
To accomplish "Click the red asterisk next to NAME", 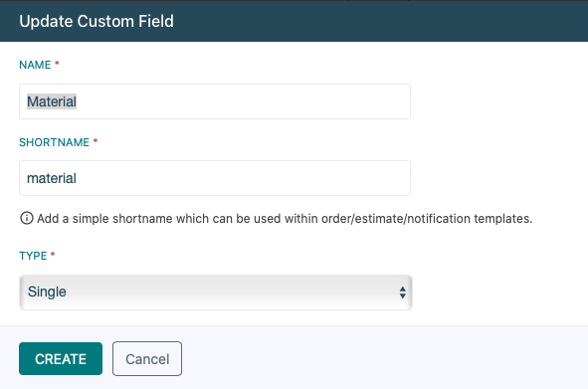I will 57,63.
